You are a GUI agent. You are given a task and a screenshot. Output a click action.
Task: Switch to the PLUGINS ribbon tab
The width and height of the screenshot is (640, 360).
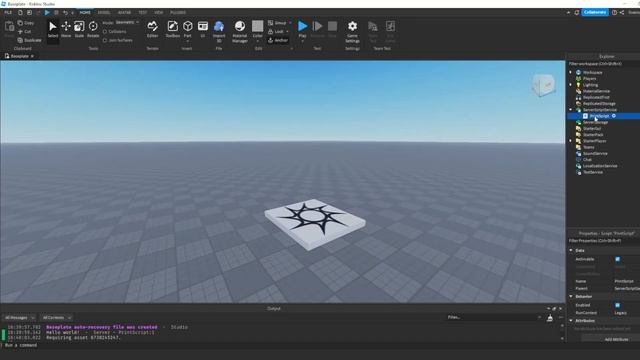tap(178, 13)
